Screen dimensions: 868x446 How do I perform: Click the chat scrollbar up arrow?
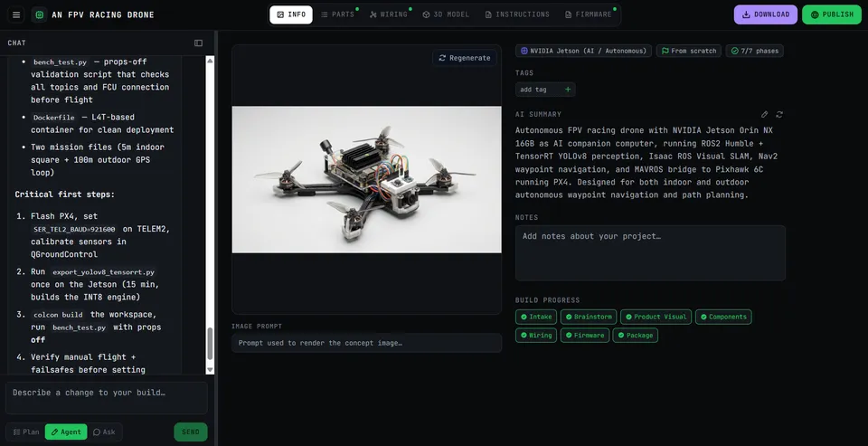click(x=210, y=60)
